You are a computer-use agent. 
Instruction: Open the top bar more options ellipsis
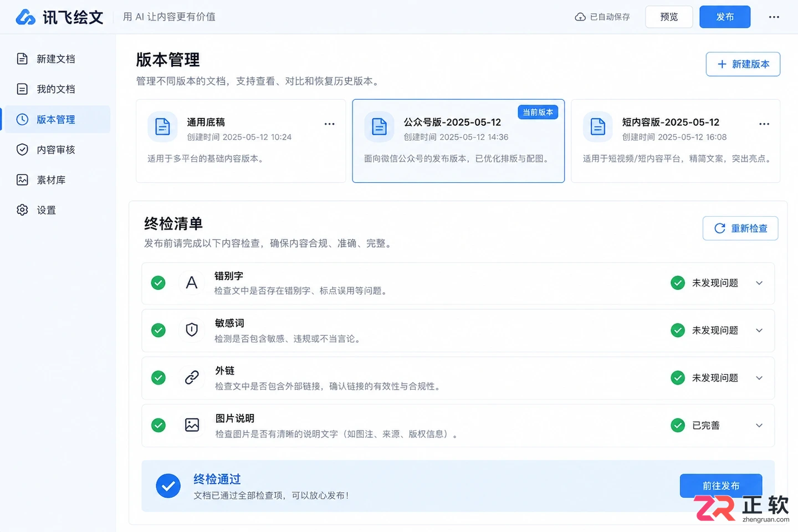(774, 17)
